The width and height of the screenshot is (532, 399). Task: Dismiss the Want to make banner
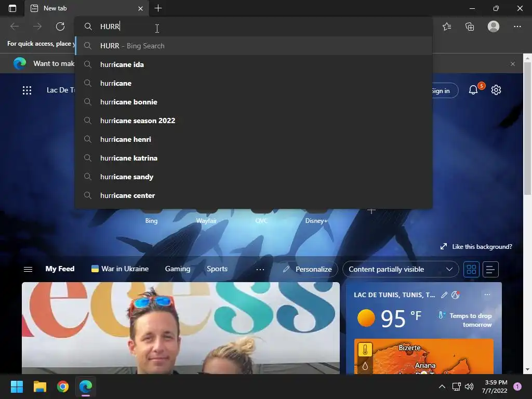point(513,64)
